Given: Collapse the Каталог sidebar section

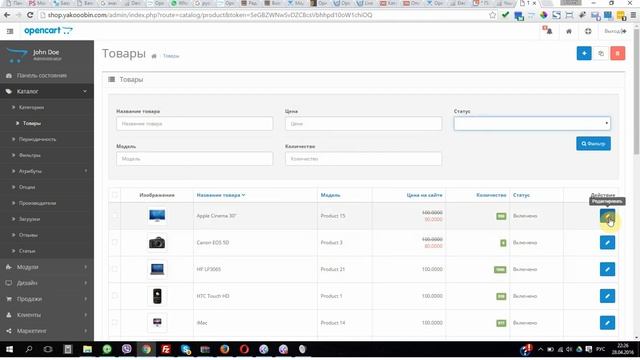Looking at the screenshot, I should tap(47, 91).
